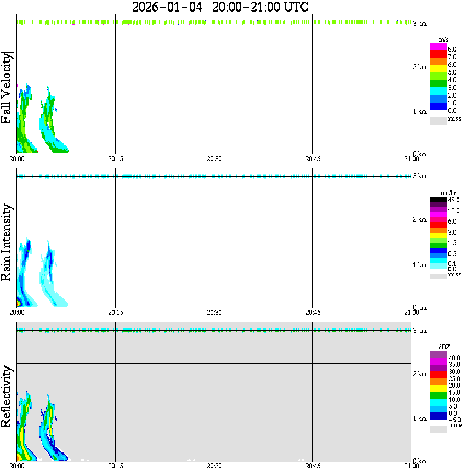Click the -5.0 value in the dBZ legend
Image resolution: width=466 pixels, height=476 pixels.
tap(454, 420)
